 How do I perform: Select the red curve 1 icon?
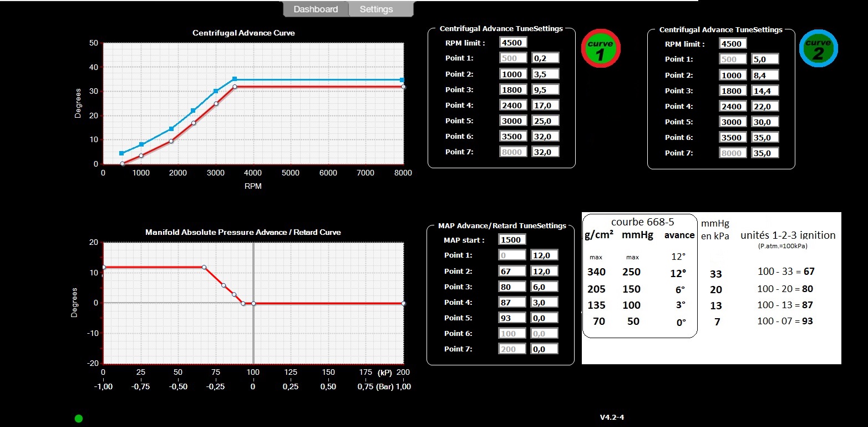(601, 49)
